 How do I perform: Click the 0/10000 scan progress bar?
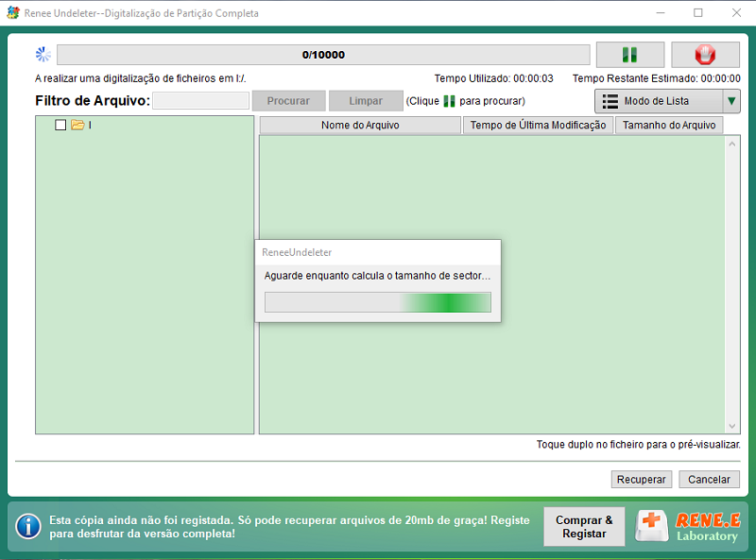(x=323, y=55)
